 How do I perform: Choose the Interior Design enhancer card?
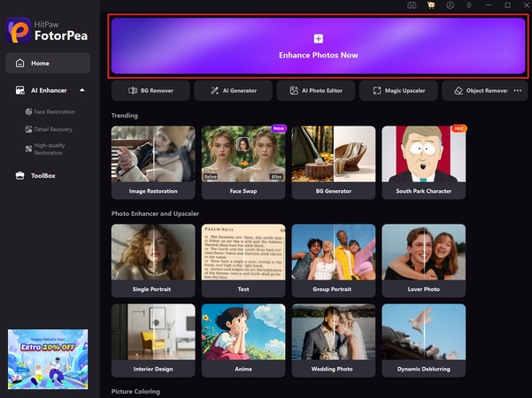(153, 341)
